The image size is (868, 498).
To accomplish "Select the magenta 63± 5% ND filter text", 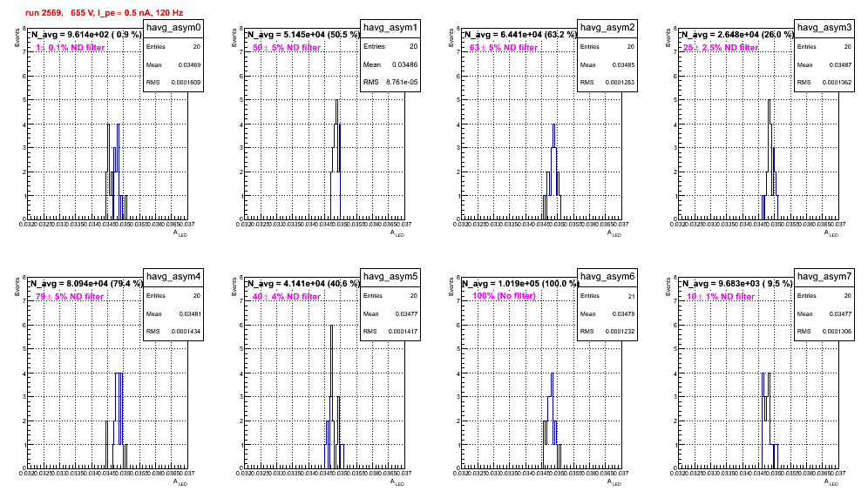I will 504,48.
